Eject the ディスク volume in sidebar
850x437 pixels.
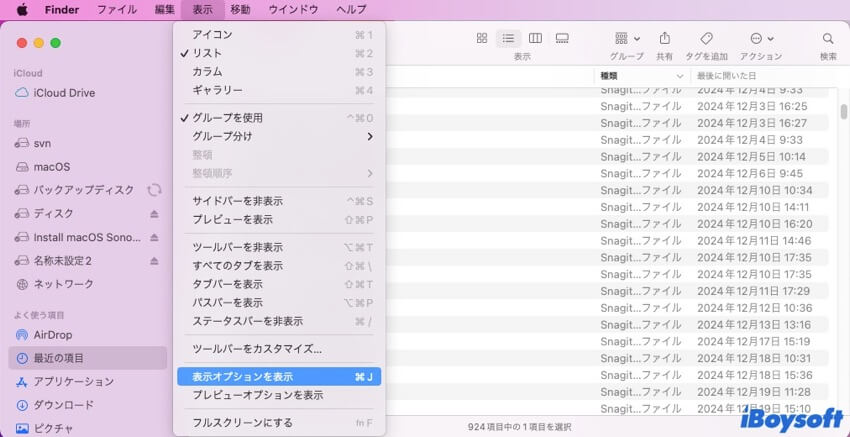click(x=154, y=214)
